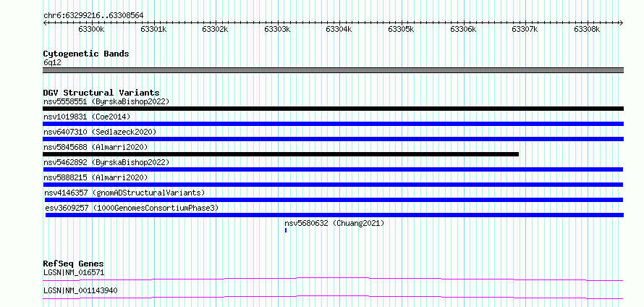
Task: Select the LGSN|NM_016571 magenta gene track
Action: pos(333,279)
